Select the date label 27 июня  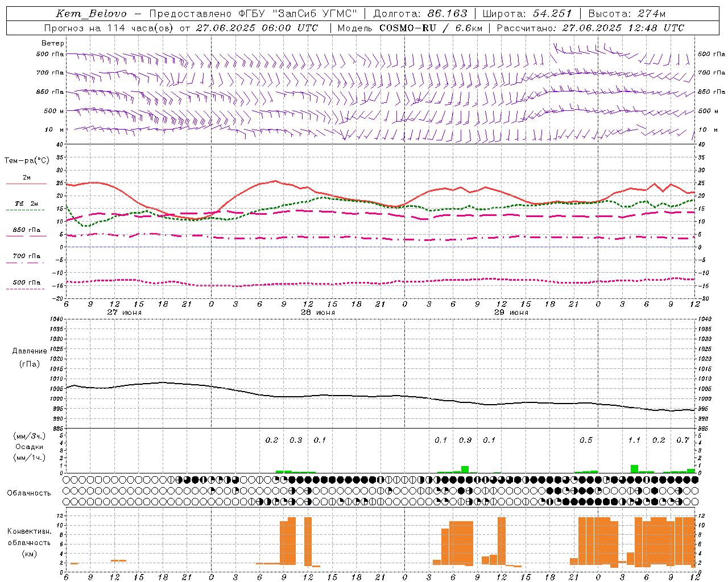click(125, 313)
